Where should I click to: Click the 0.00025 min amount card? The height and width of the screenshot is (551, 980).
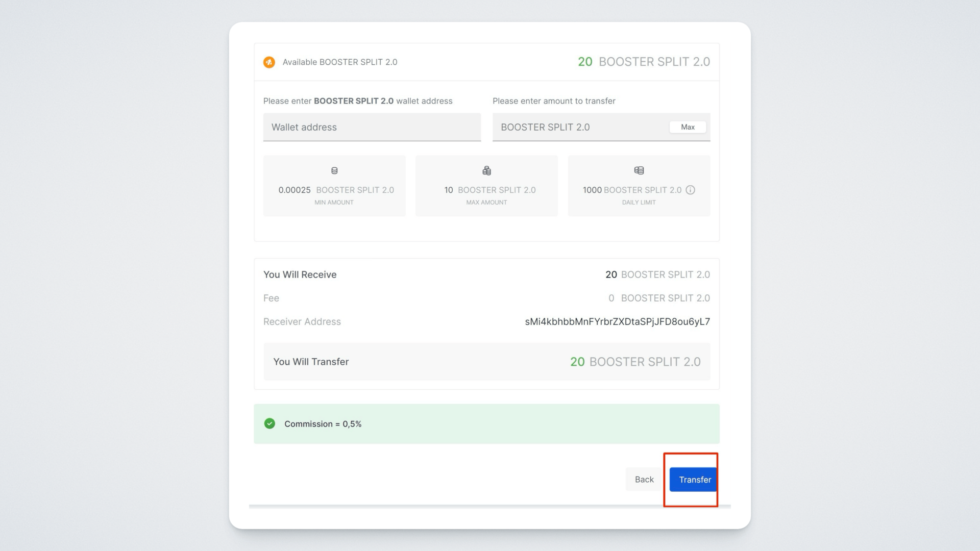334,186
